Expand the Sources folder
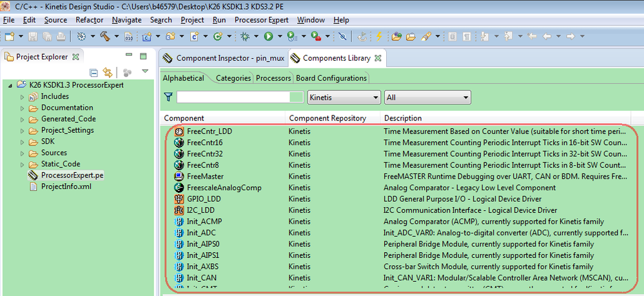The height and width of the screenshot is (296, 644). 22,153
